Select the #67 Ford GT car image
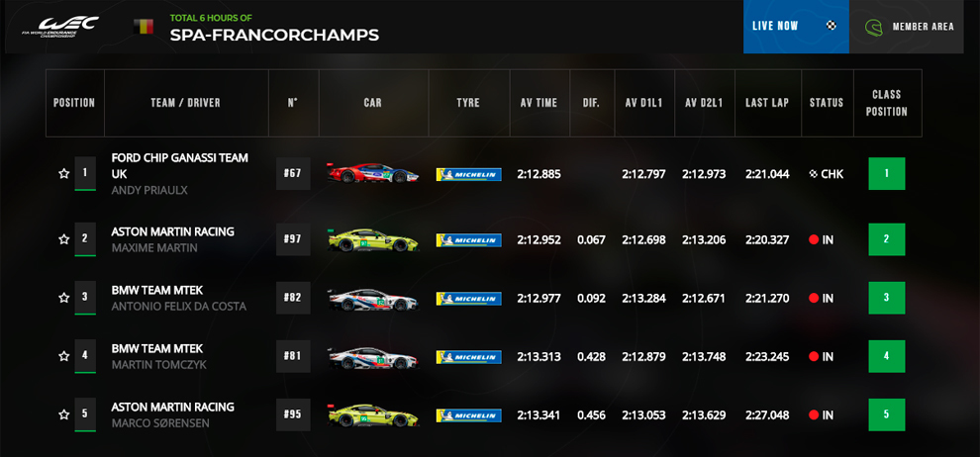Screen dimensions: 980x457 tap(373, 173)
